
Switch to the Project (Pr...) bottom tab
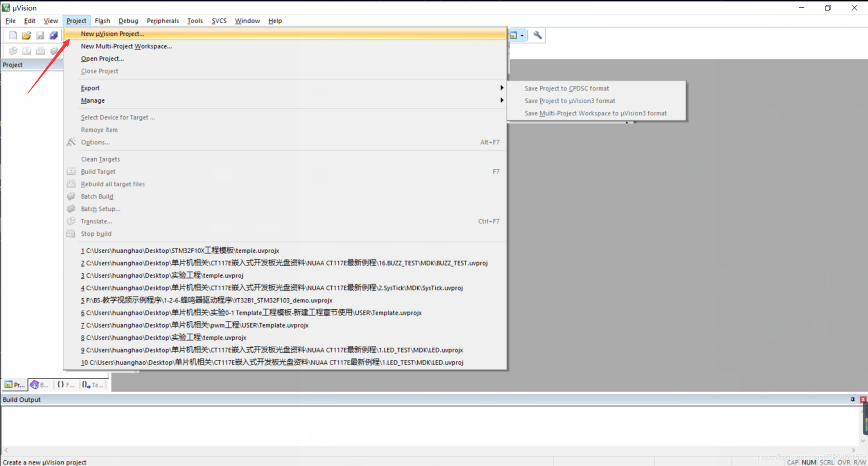click(x=14, y=384)
